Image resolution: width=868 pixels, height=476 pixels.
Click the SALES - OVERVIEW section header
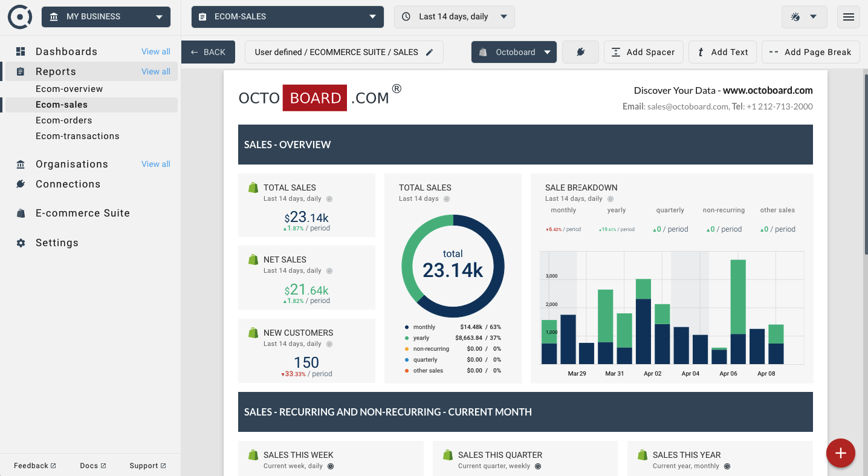coord(525,145)
